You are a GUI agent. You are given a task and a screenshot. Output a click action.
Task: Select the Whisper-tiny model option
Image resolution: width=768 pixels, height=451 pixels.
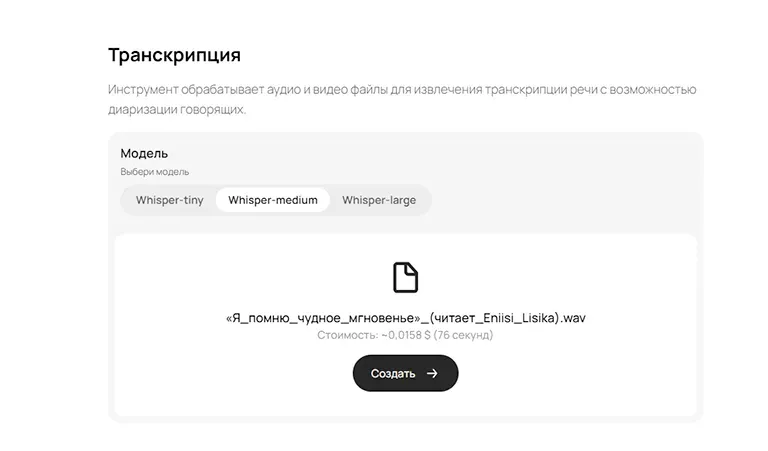tap(169, 200)
